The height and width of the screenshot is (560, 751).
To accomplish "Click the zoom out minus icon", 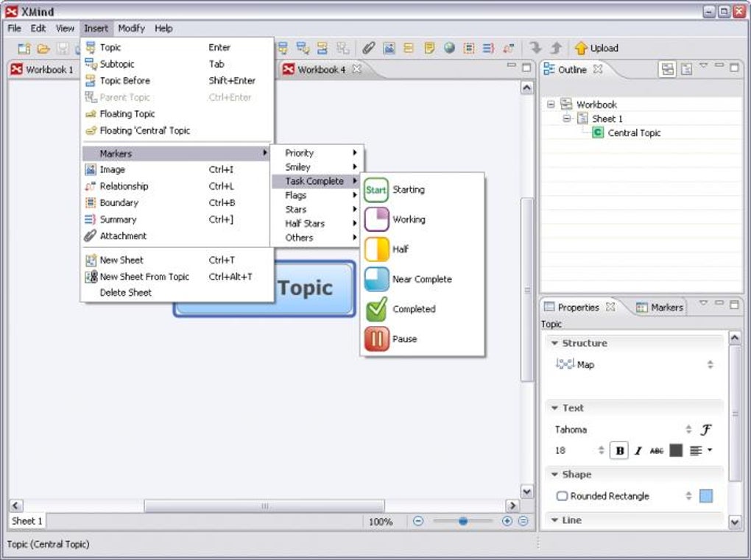I will 418,521.
